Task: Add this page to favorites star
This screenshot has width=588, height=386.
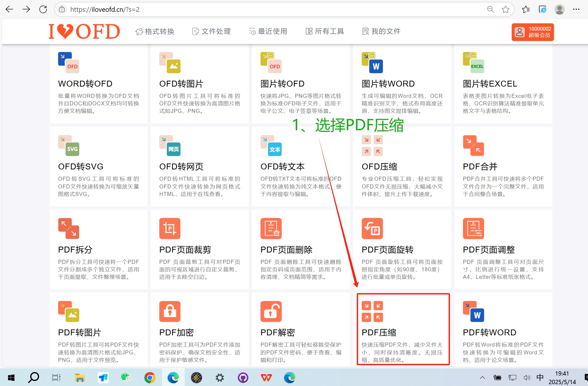Action: click(505, 9)
